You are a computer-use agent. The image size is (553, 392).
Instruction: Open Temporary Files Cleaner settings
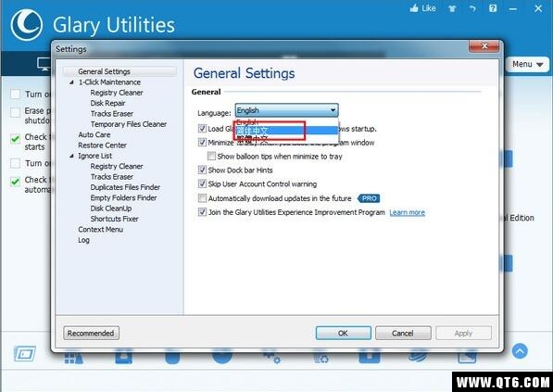click(129, 124)
